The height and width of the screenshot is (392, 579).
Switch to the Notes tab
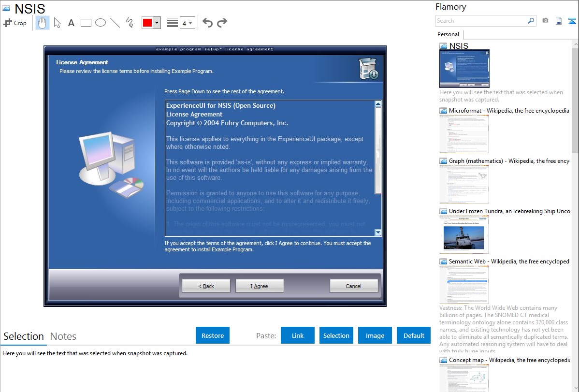tap(63, 336)
